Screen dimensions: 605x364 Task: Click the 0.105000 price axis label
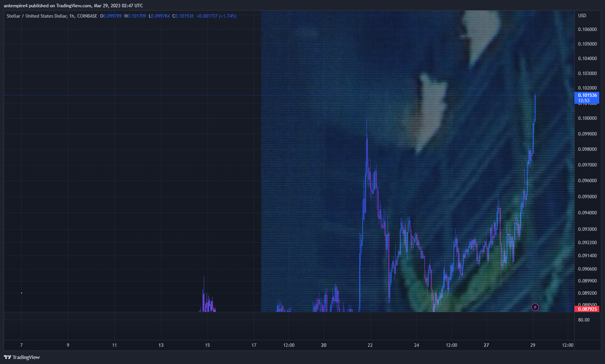[587, 44]
